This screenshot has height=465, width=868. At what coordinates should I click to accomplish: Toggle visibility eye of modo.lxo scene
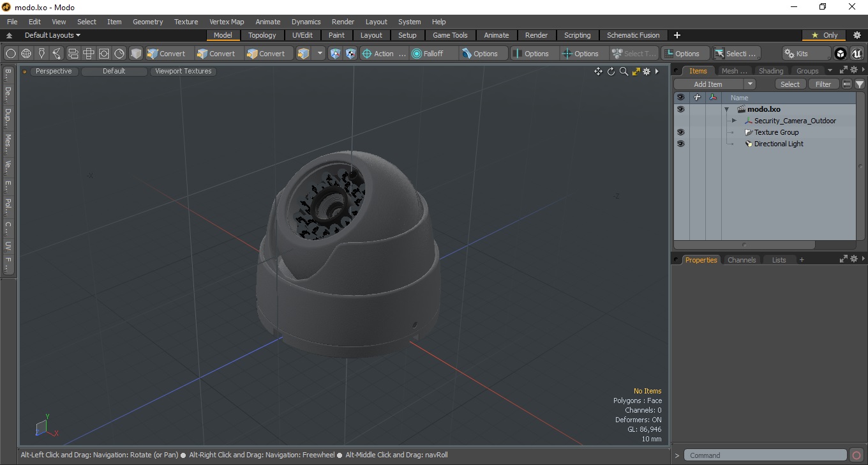(x=680, y=109)
